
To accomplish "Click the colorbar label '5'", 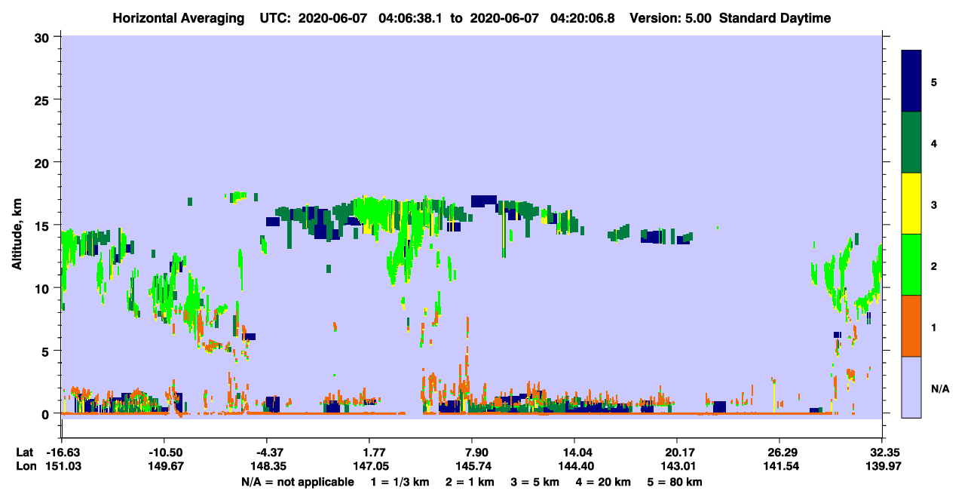I will [x=934, y=81].
